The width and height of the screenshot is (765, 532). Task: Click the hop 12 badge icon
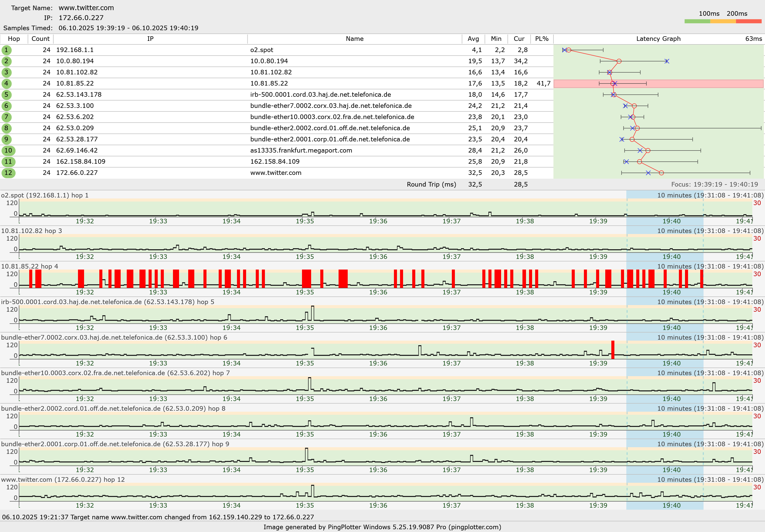tap(8, 173)
